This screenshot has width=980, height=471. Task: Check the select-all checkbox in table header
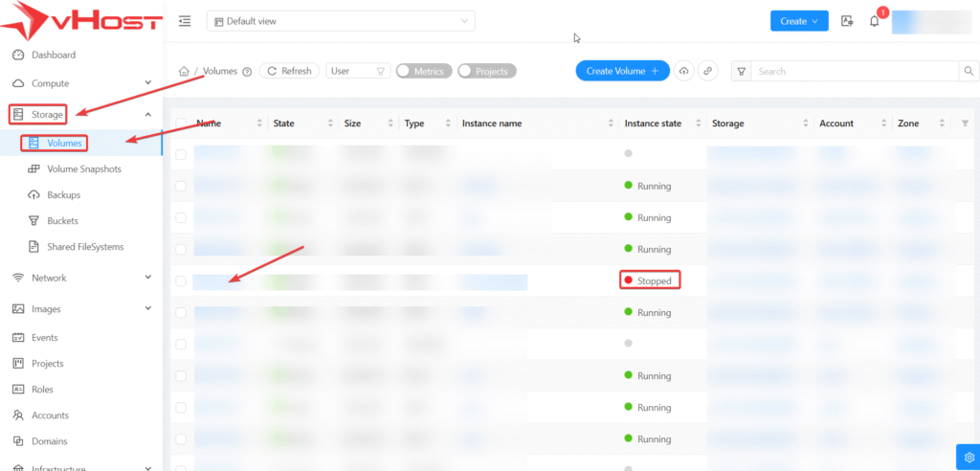[181, 123]
